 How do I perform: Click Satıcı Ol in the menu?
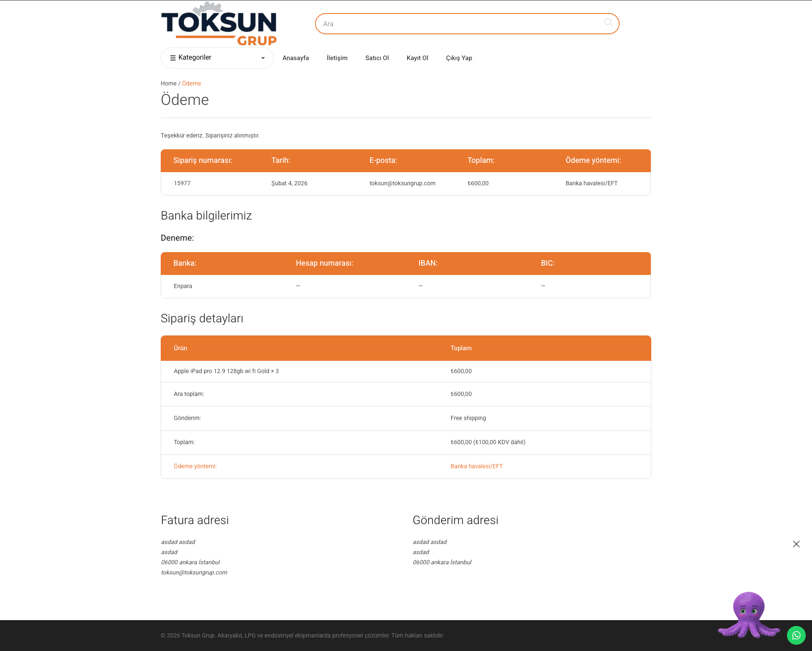tap(377, 58)
